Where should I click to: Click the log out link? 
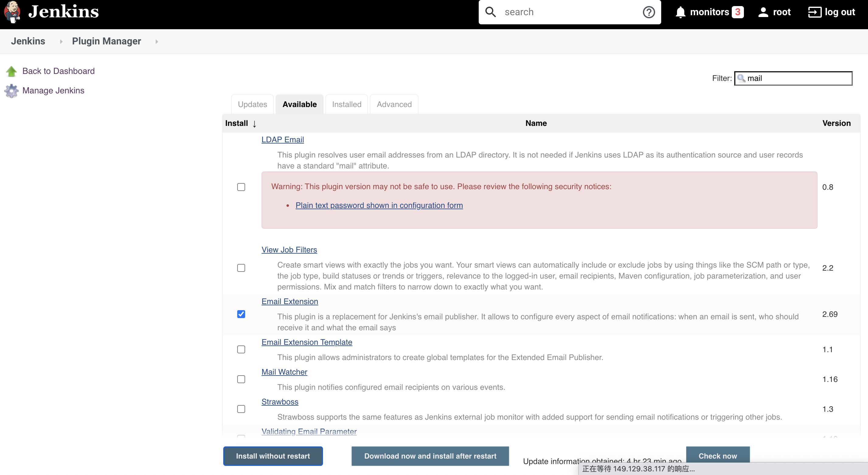840,12
